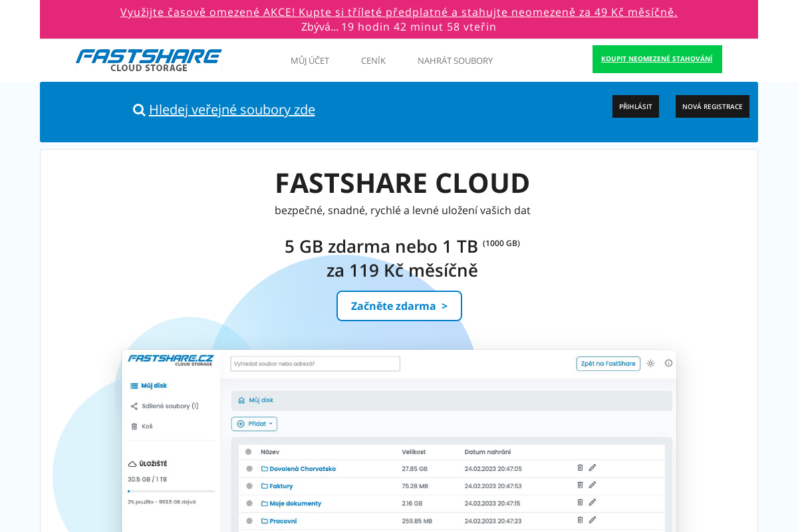The width and height of the screenshot is (798, 532).
Task: Open the Faktury folder
Action: point(277,486)
